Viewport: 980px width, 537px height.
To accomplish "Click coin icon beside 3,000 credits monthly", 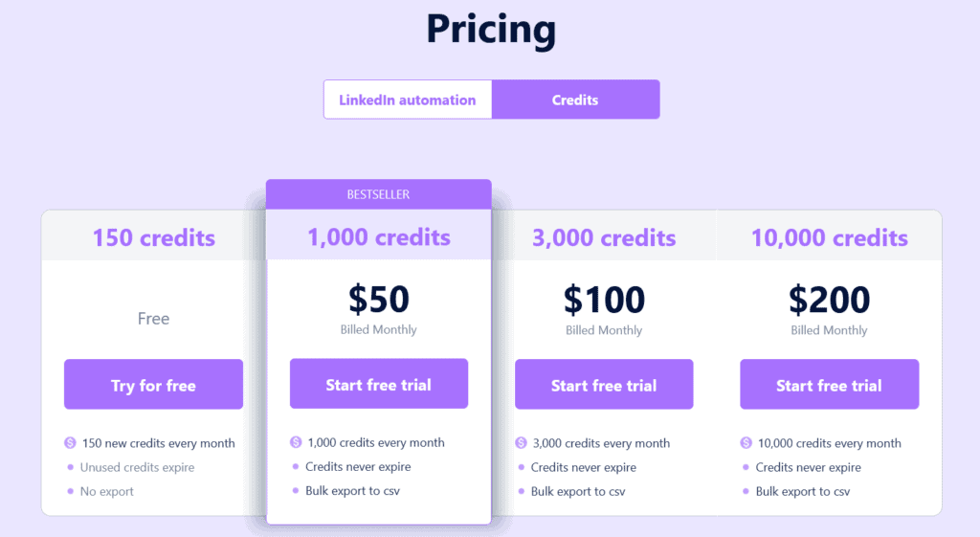I will point(521,443).
